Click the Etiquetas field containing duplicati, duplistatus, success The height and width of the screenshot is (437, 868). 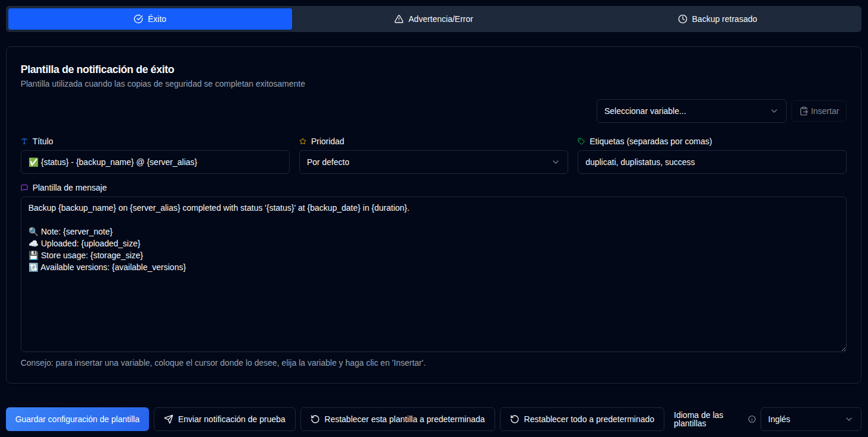coord(711,161)
